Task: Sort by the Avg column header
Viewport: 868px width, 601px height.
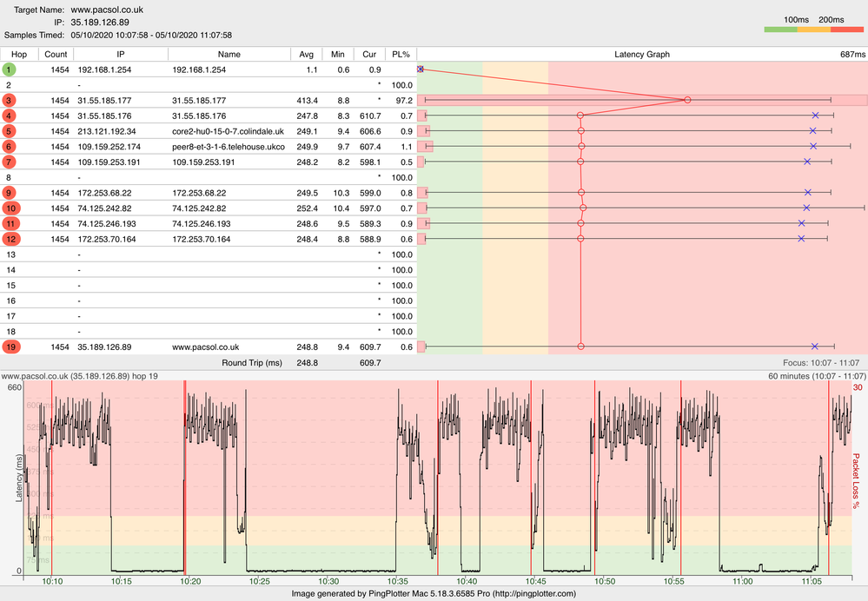Action: pyautogui.click(x=306, y=54)
